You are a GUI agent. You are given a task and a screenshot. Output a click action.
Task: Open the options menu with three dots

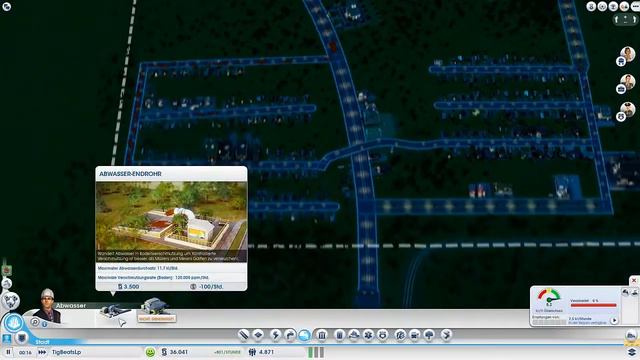coord(635,7)
